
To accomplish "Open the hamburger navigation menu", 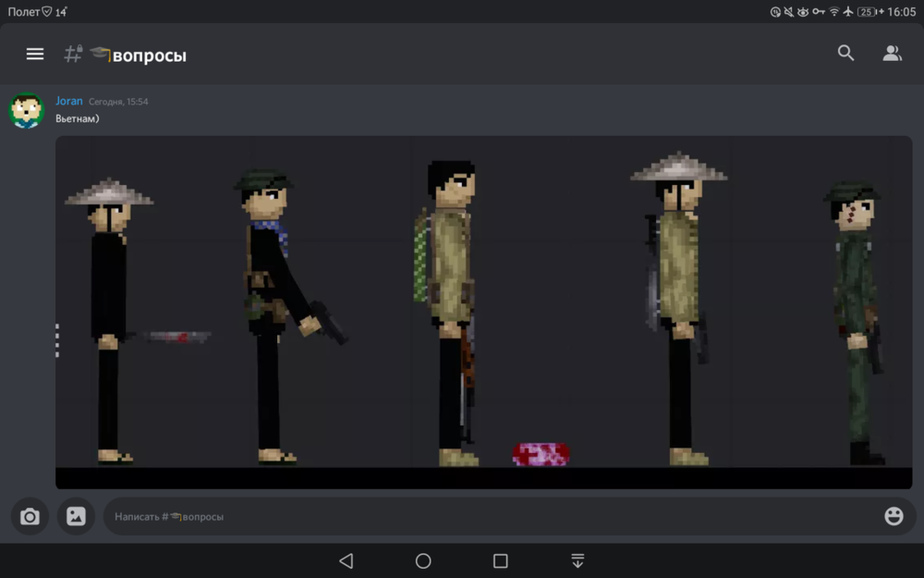I will pyautogui.click(x=35, y=55).
